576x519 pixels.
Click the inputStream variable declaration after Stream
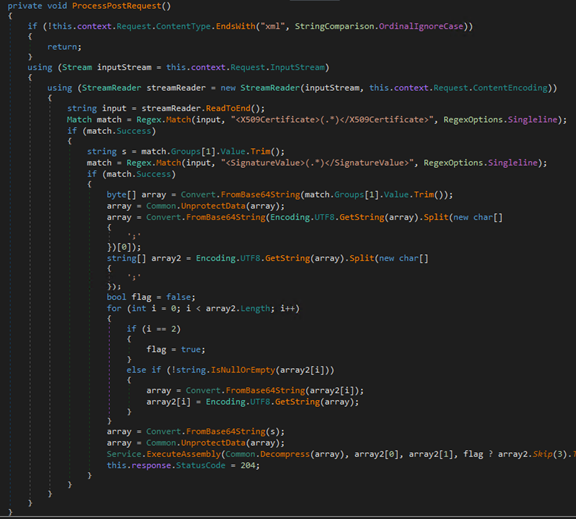coord(124,68)
